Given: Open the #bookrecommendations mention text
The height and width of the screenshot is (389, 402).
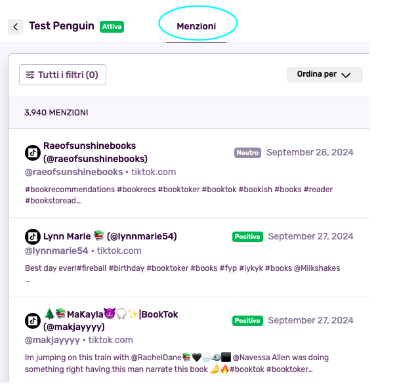Looking at the screenshot, I should tap(179, 195).
